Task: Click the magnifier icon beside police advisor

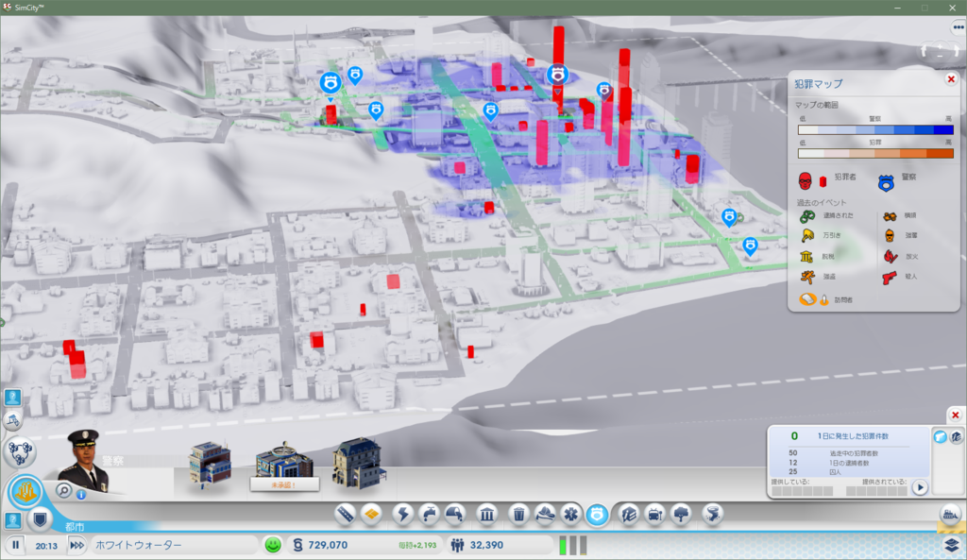Action: point(63,490)
